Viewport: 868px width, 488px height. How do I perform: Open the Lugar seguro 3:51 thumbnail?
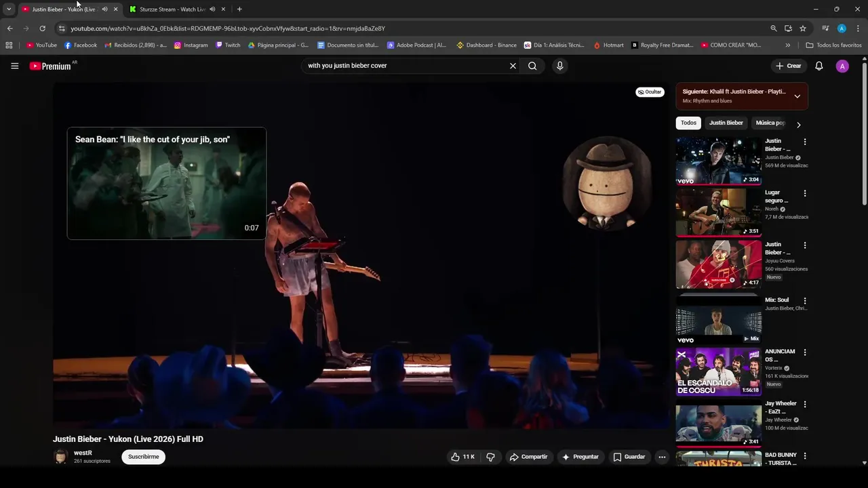click(718, 212)
